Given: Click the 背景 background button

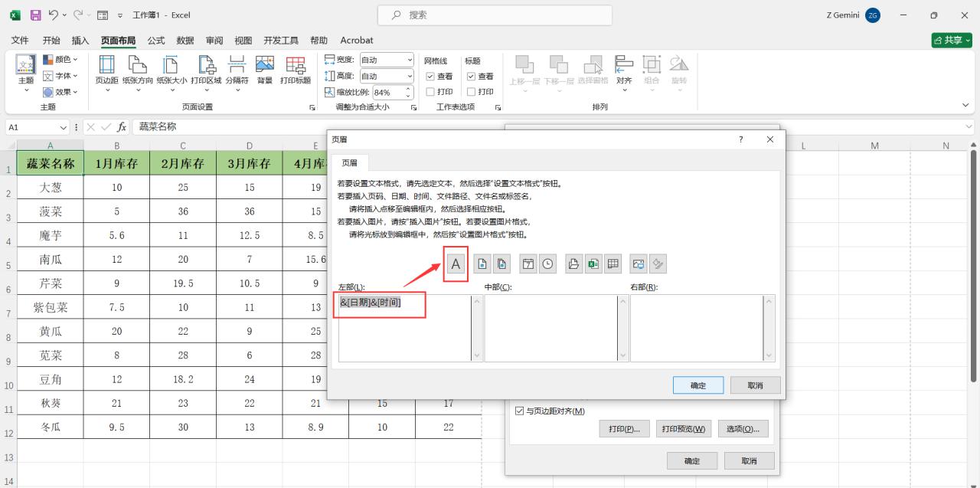Looking at the screenshot, I should (x=265, y=70).
